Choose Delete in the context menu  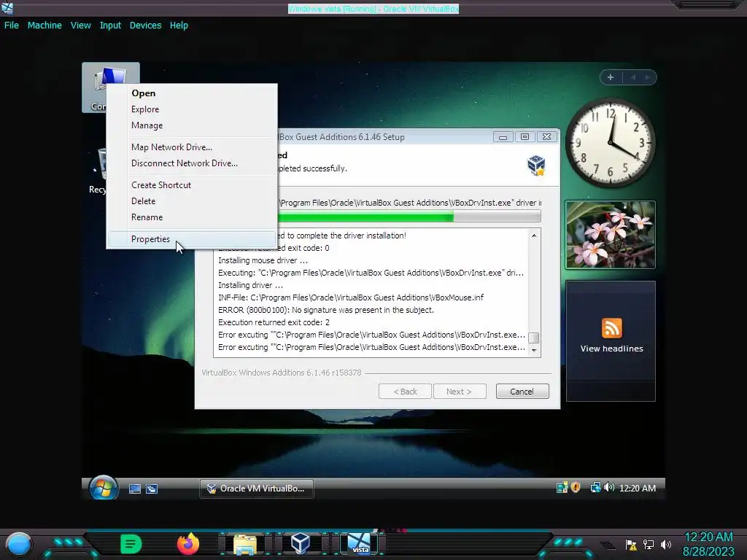pyautogui.click(x=192, y=201)
